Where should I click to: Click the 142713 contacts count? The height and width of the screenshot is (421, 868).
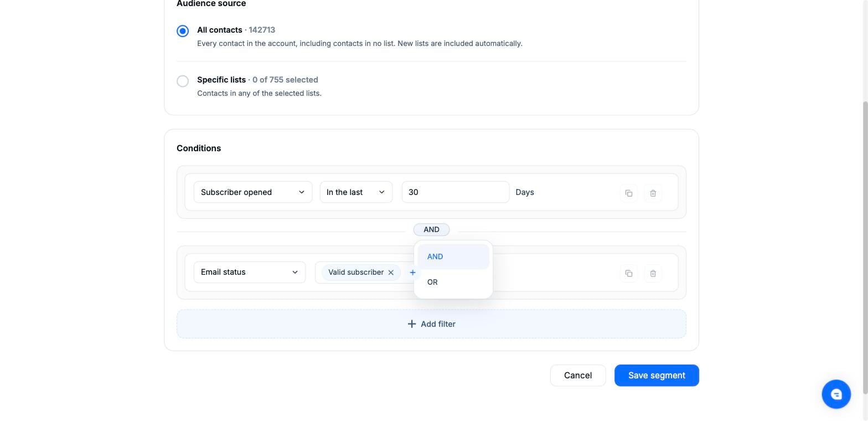pyautogui.click(x=262, y=30)
